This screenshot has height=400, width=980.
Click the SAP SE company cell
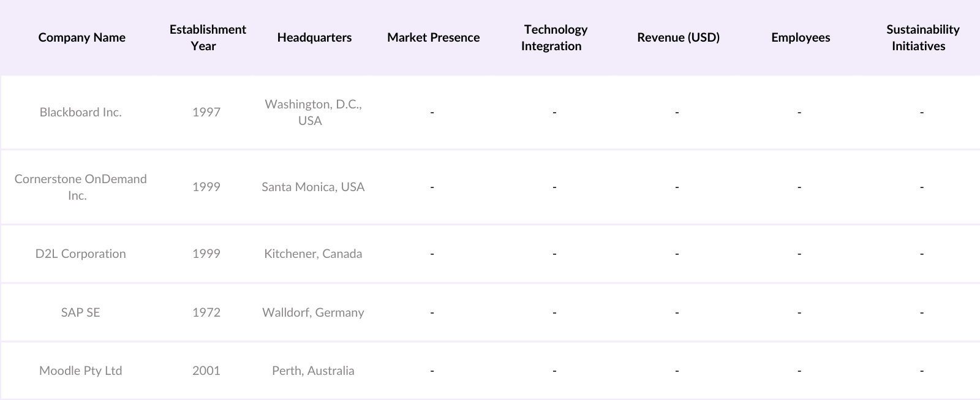(80, 312)
